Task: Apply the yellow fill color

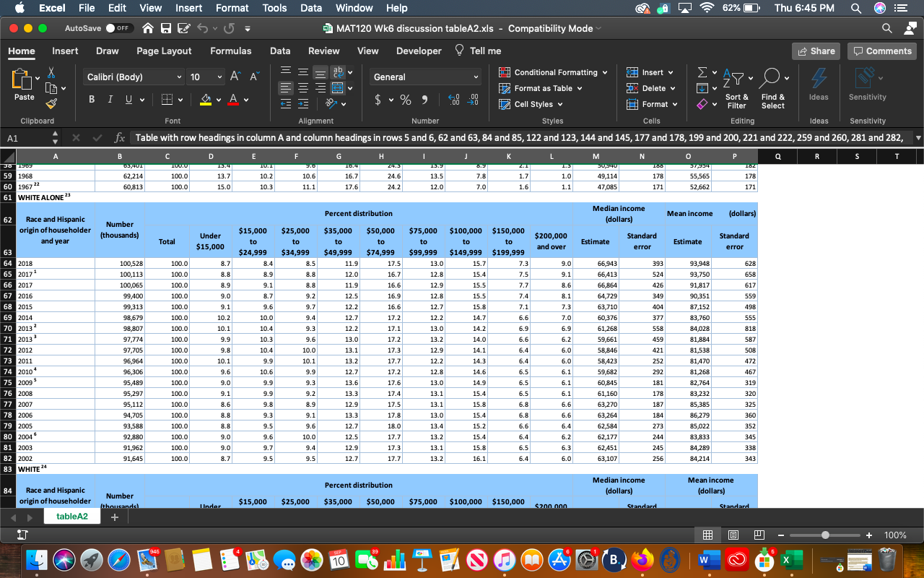Action: [x=206, y=100]
